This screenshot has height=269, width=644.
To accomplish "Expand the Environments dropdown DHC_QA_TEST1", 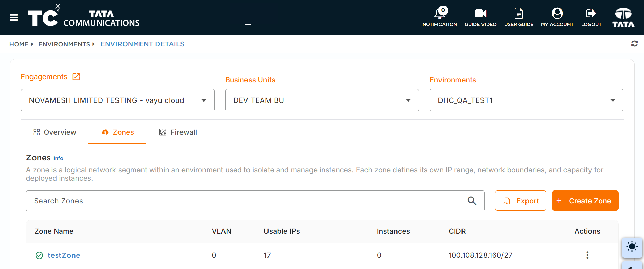I will click(x=527, y=100).
